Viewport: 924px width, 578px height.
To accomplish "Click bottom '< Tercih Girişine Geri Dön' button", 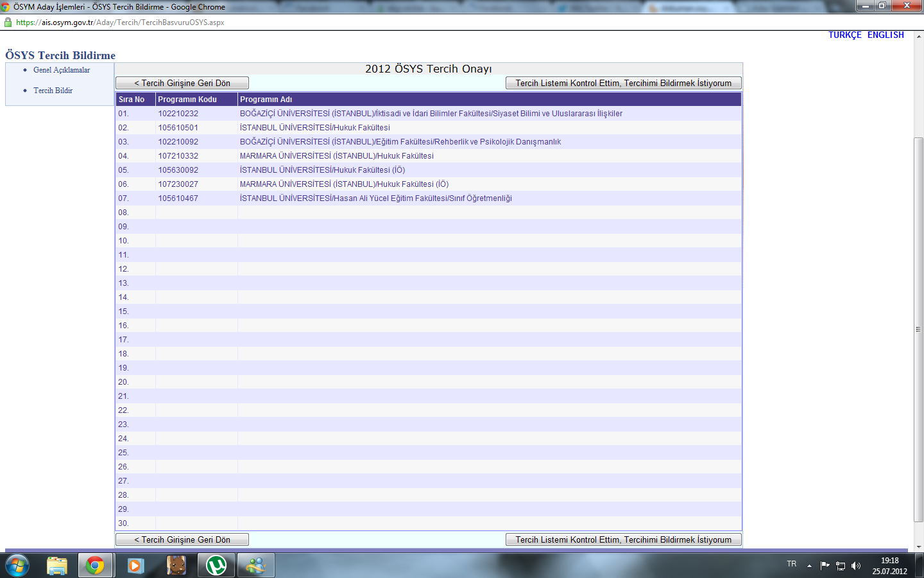I will [182, 539].
